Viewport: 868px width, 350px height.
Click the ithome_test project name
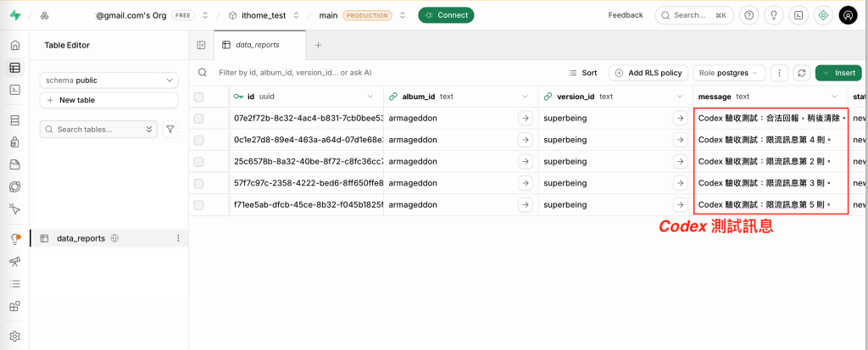[264, 15]
